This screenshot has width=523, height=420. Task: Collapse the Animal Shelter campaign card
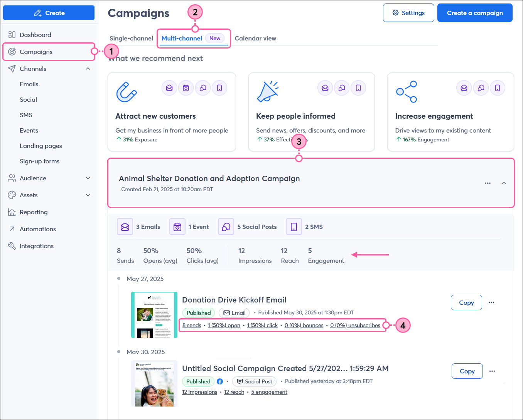pyautogui.click(x=504, y=183)
